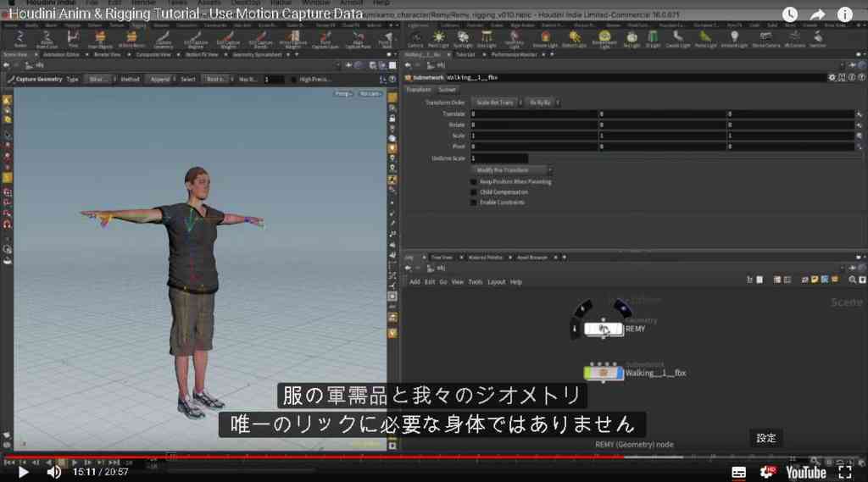This screenshot has width=868, height=482.
Task: Click the Walking__1__fbx node name field
Action: point(637,78)
